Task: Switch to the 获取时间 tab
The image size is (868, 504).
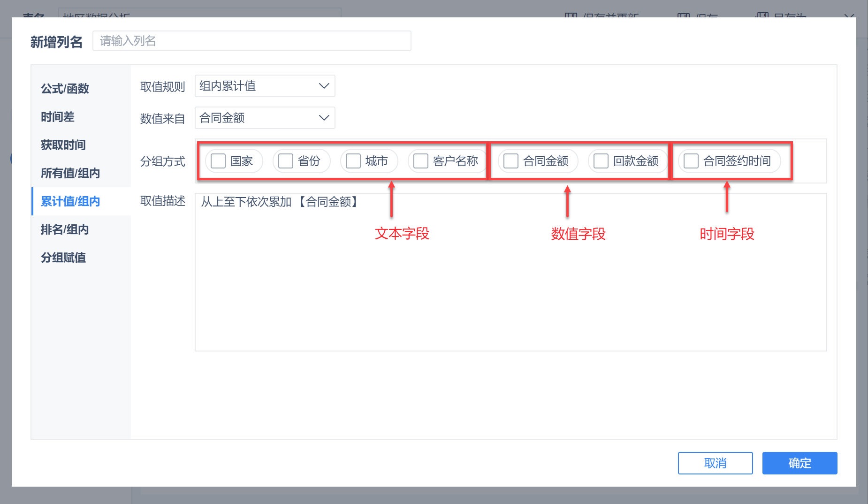Action: point(81,145)
